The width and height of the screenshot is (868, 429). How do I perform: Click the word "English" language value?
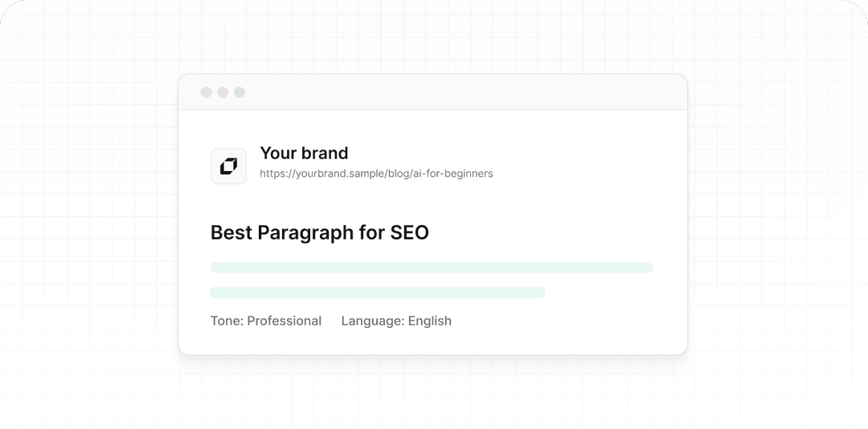click(x=430, y=321)
